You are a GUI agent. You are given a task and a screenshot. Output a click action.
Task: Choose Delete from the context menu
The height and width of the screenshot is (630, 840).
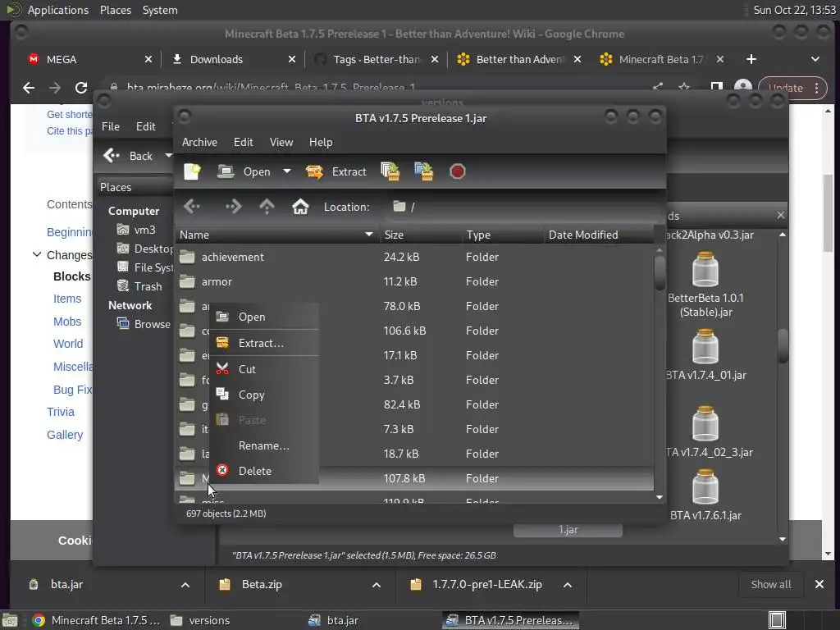pos(264,471)
